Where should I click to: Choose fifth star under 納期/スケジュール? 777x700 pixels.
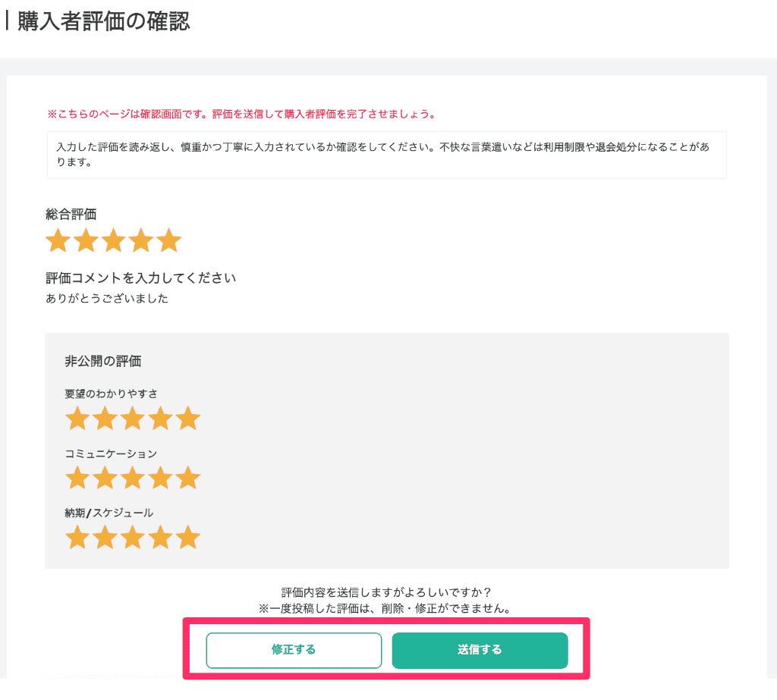pyautogui.click(x=187, y=538)
